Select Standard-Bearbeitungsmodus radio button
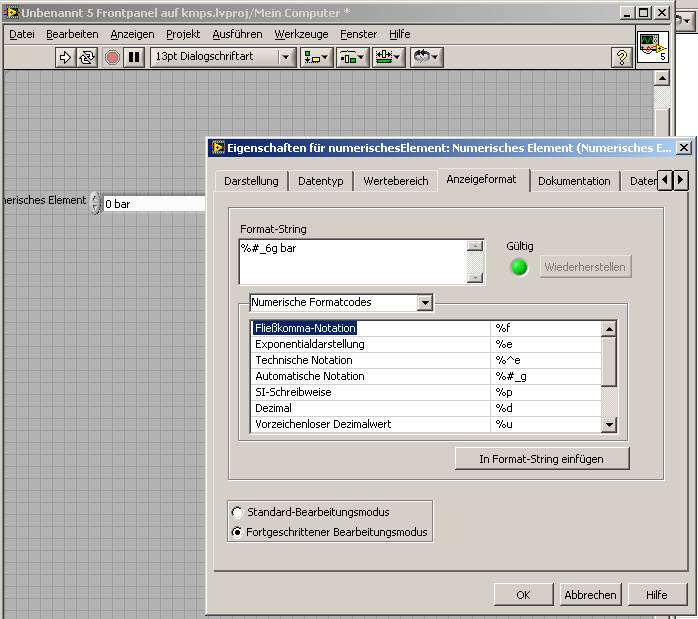This screenshot has height=619, width=698. point(237,512)
